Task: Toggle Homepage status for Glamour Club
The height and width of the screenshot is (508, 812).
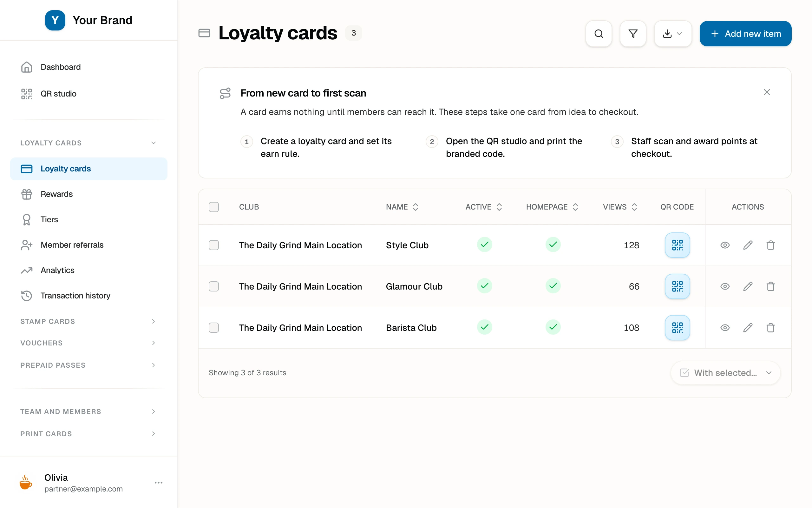Action: [x=553, y=286]
